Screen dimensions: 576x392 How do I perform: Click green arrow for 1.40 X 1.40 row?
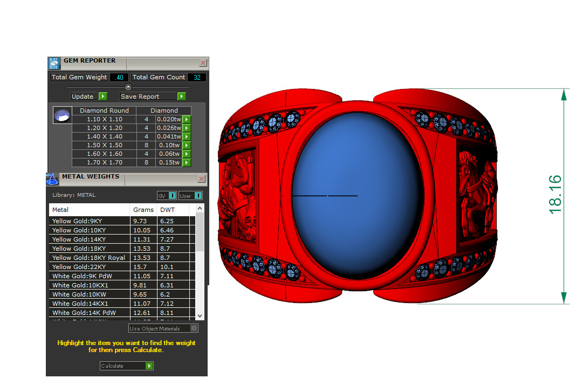click(187, 136)
